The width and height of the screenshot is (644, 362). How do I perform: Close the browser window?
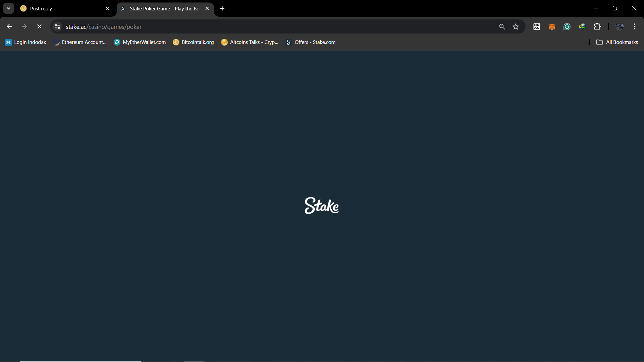pos(634,8)
